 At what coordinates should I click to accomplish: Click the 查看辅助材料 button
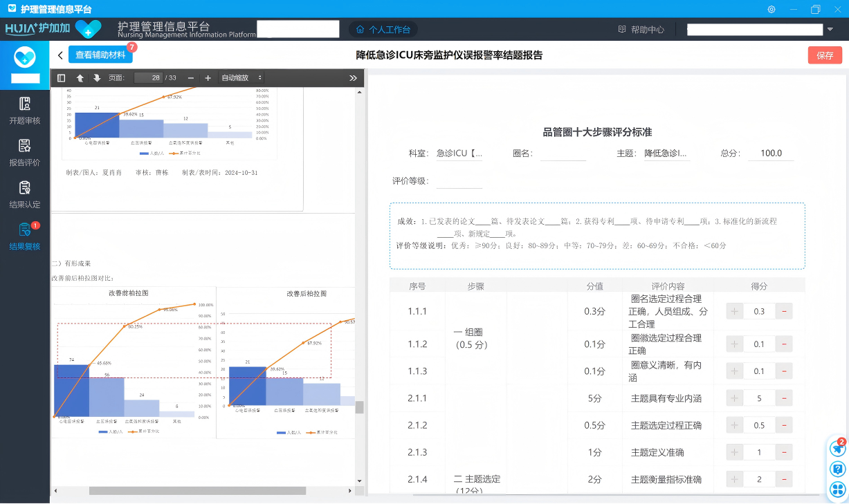(100, 55)
